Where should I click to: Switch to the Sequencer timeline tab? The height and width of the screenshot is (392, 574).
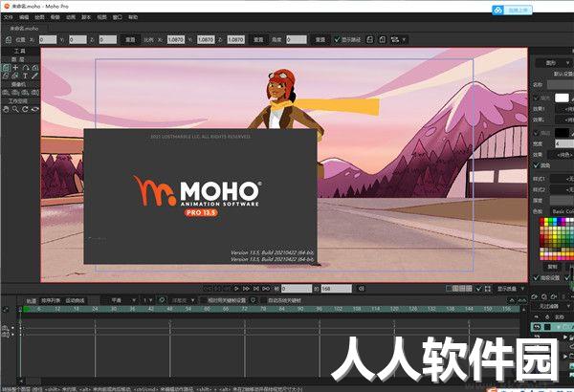click(51, 300)
